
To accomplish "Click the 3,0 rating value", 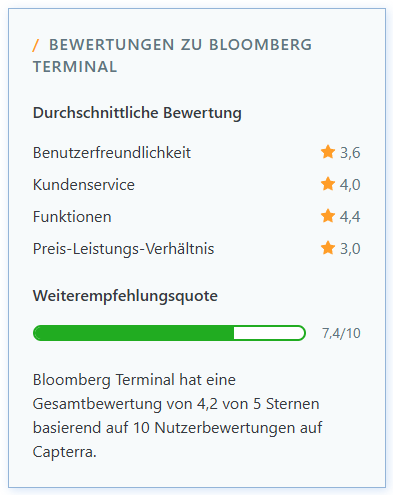I will coord(350,249).
